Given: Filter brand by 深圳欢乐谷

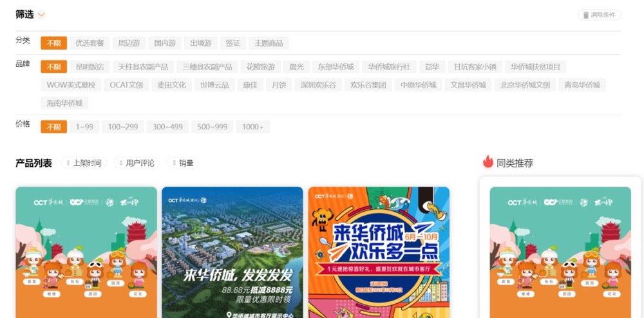Looking at the screenshot, I should click(318, 85).
